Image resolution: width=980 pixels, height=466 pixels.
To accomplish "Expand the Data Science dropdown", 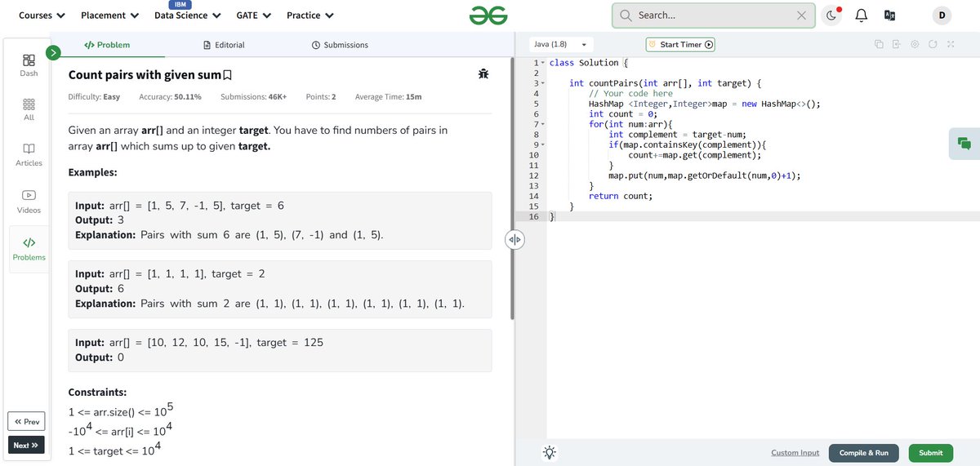I will point(187,15).
